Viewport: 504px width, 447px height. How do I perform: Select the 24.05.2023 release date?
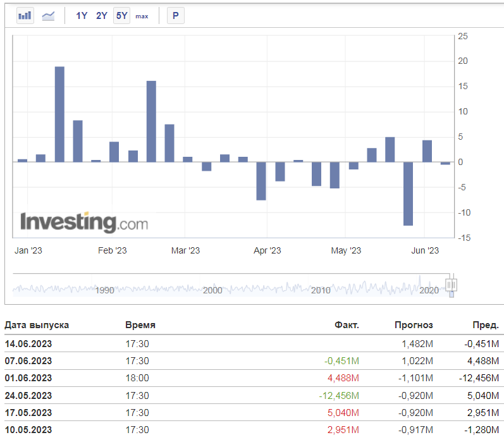pos(28,395)
